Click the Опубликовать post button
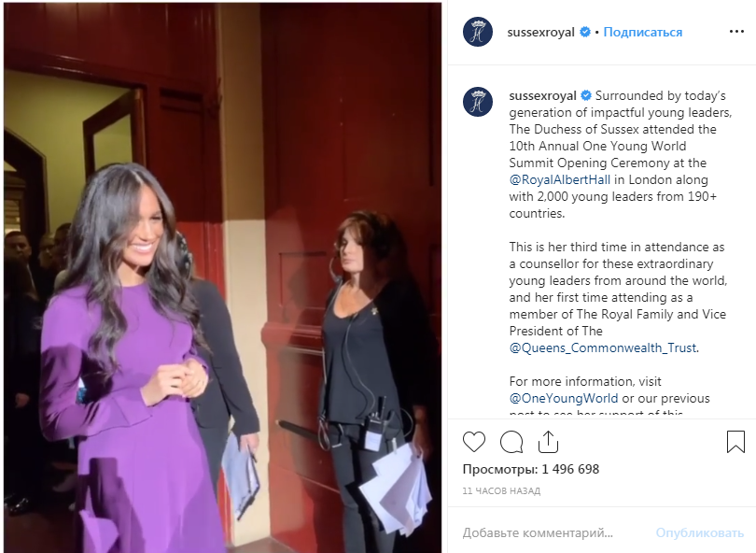 pyautogui.click(x=700, y=532)
